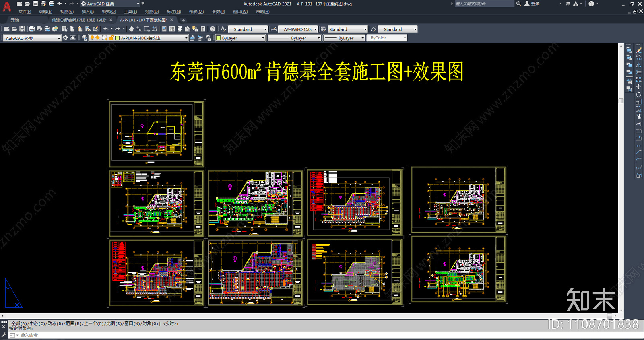Select the Fillet tool in Modify toolbar
The width and height of the screenshot is (644, 340).
(x=638, y=161)
